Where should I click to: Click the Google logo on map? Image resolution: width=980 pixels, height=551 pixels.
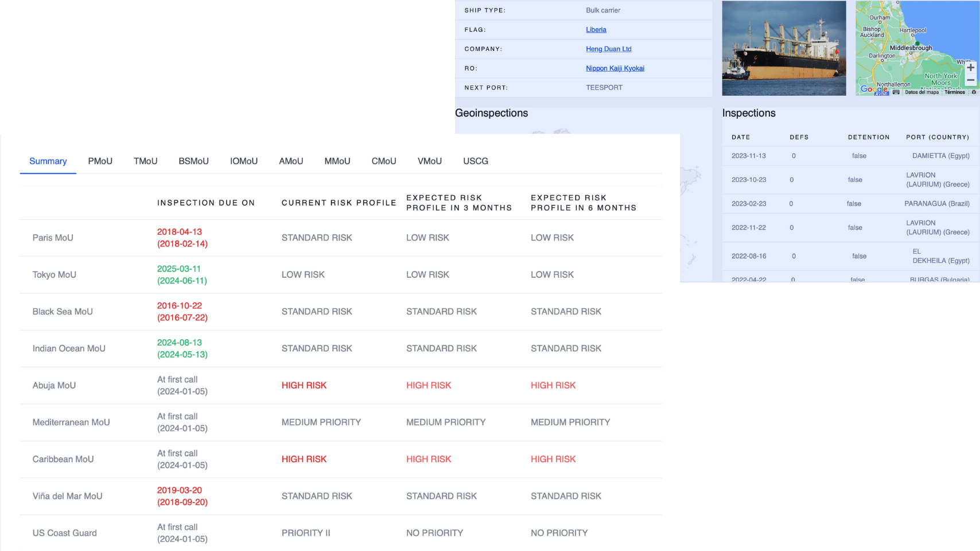(873, 89)
